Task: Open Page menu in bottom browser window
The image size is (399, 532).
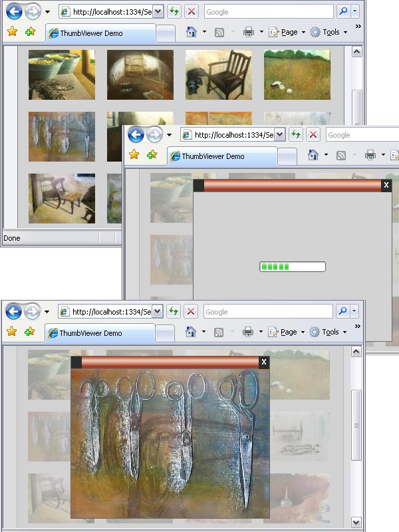Action: [286, 332]
